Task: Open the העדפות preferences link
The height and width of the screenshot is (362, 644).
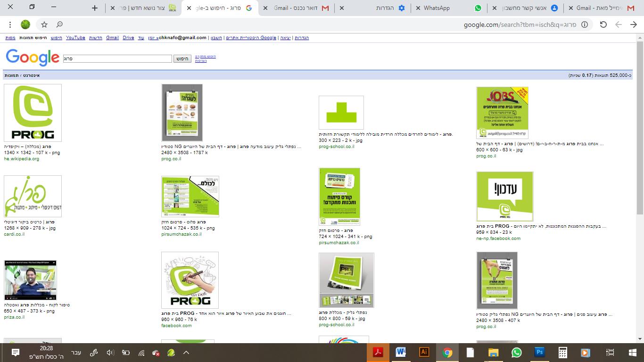Action: (201, 61)
